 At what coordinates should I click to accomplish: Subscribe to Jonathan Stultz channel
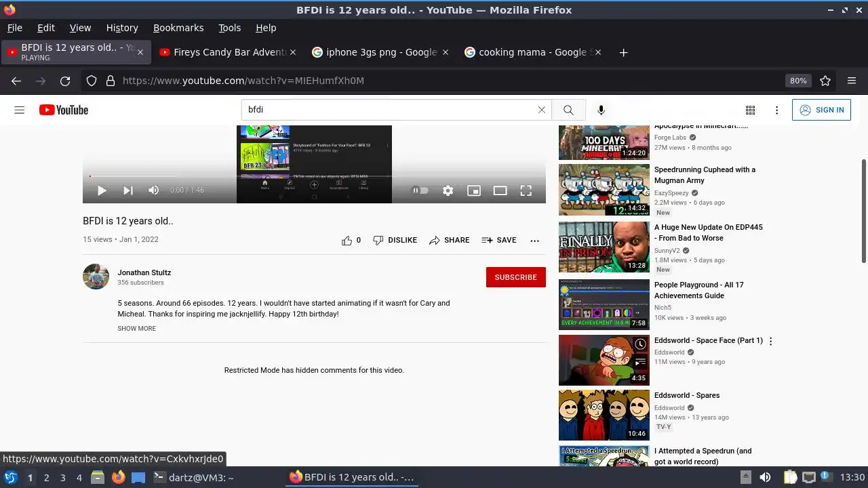coord(516,277)
